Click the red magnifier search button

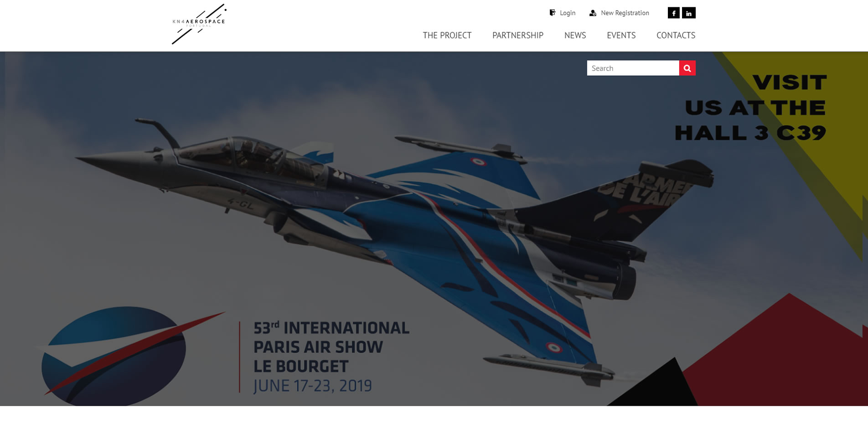pyautogui.click(x=687, y=68)
